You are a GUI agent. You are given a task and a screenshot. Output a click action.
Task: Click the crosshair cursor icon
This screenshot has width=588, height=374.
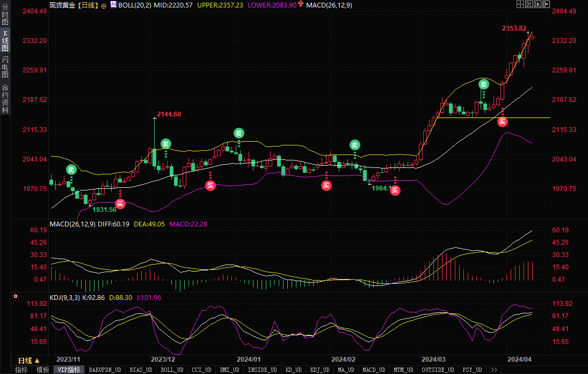(520, 4)
